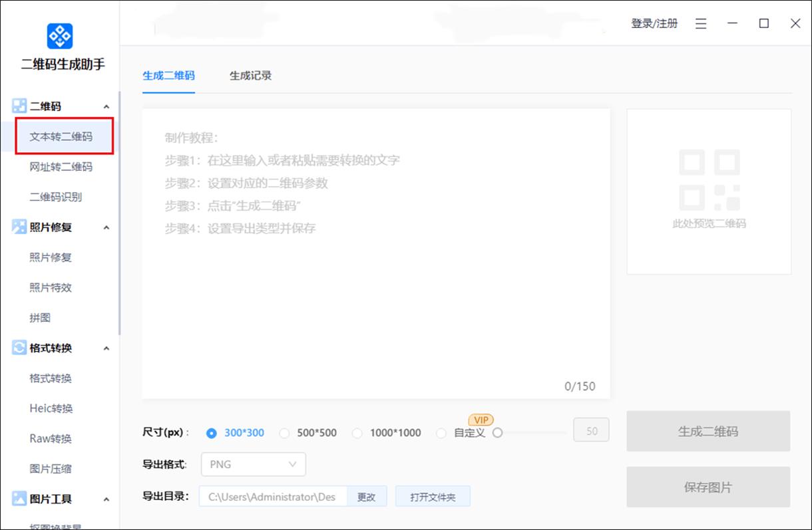
Task: Open the PNG export format dropdown
Action: pyautogui.click(x=253, y=464)
